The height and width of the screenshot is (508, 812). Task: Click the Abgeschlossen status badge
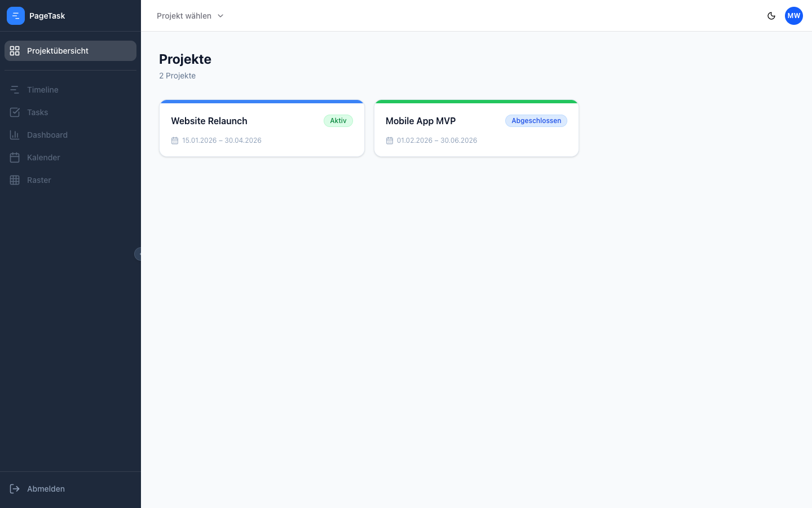[x=536, y=121]
